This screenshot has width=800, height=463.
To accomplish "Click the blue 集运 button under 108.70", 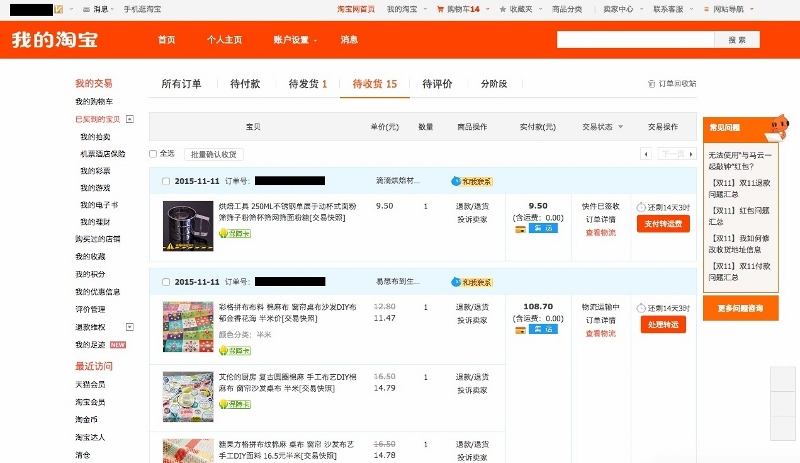I will [543, 329].
